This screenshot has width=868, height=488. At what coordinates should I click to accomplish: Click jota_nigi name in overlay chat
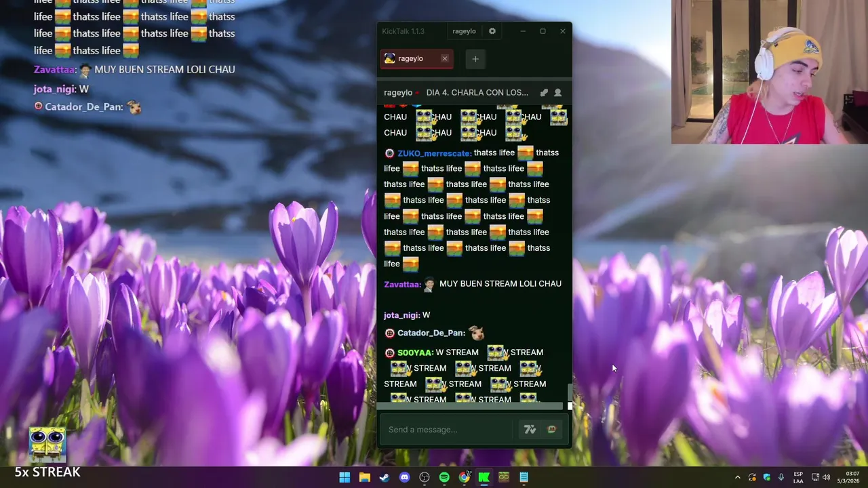click(55, 89)
